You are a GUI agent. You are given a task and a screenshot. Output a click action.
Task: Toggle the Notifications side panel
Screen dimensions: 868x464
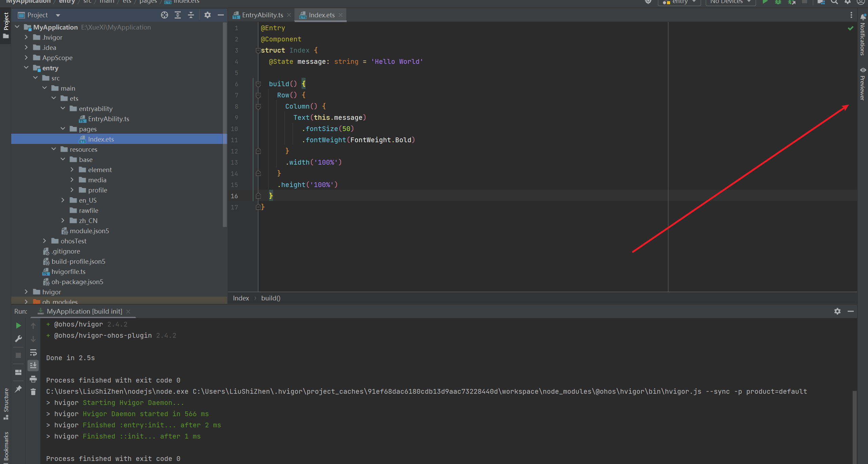863,35
